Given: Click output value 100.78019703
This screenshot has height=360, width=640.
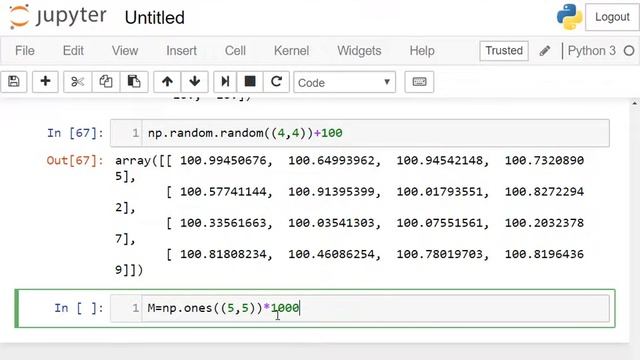Looking at the screenshot, I should 440,254.
